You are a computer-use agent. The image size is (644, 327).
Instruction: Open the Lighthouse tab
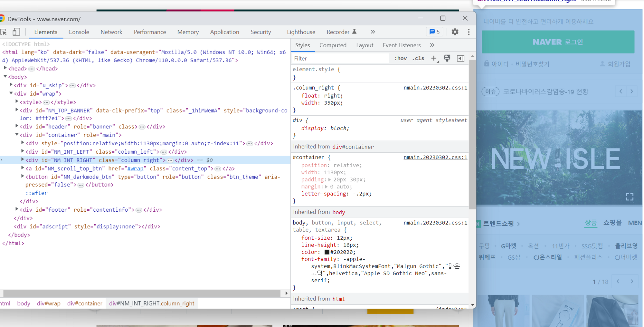click(301, 32)
